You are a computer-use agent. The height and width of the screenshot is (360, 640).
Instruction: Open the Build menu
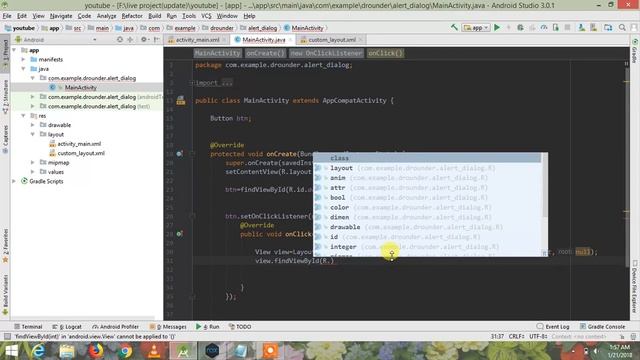(154, 16)
